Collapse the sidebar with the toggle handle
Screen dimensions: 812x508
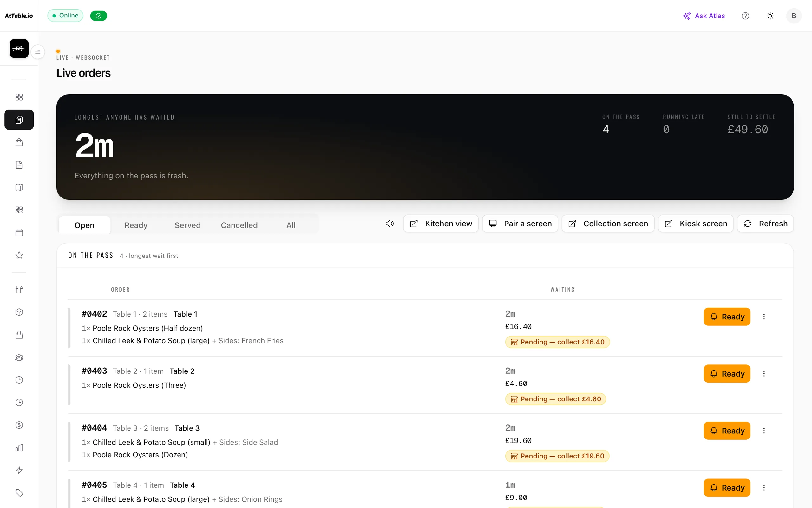(x=38, y=52)
